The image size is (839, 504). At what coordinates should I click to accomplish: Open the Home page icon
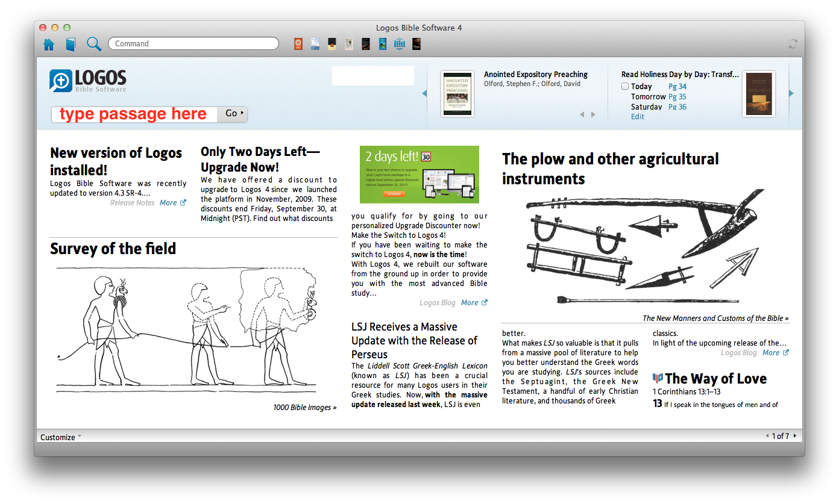pos(49,44)
